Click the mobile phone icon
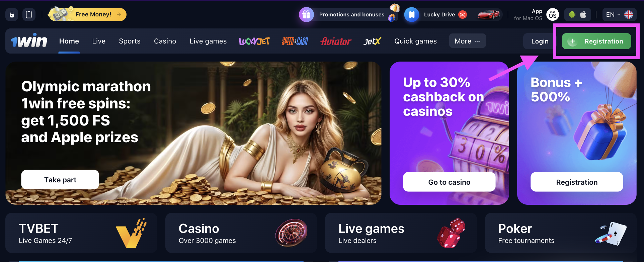Image resolution: width=644 pixels, height=262 pixels. pyautogui.click(x=29, y=14)
